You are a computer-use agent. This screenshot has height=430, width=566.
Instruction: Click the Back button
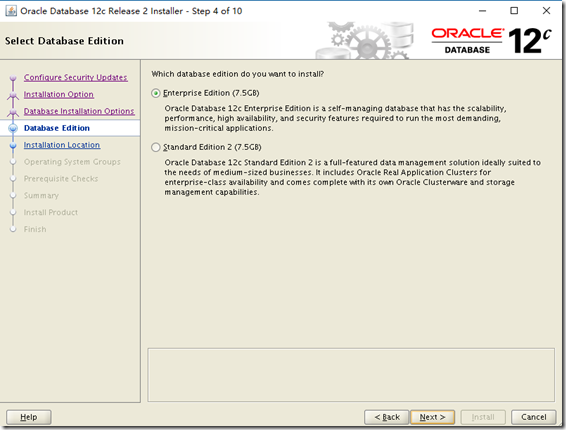pos(387,417)
